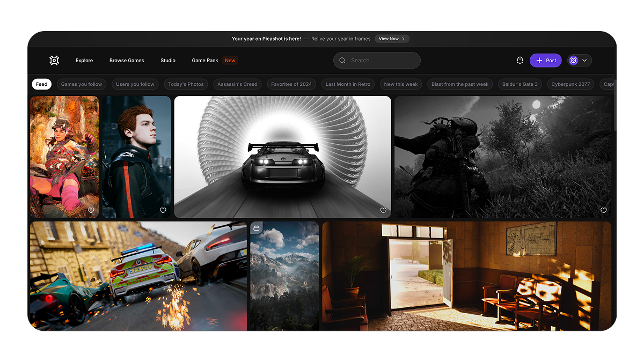Select the Feed filter tab
Viewport: 644px width, 362px height.
(x=42, y=84)
